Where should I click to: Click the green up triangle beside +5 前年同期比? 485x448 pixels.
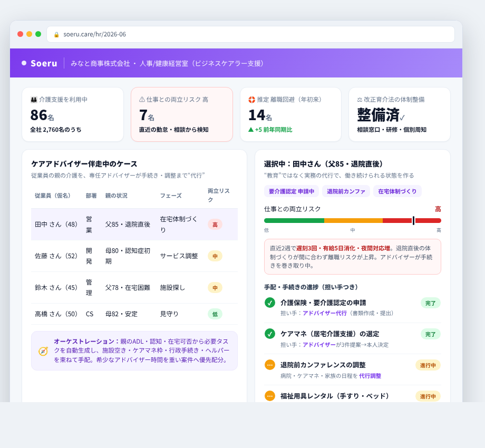click(x=251, y=130)
